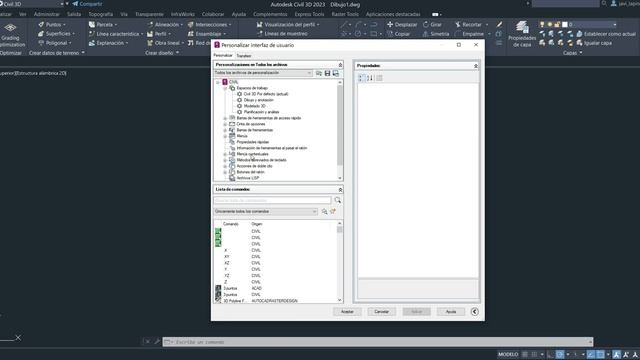Image resolution: width=640 pixels, height=360 pixels.
Task: Click Líneas de muestreo tool
Action: 282,34
